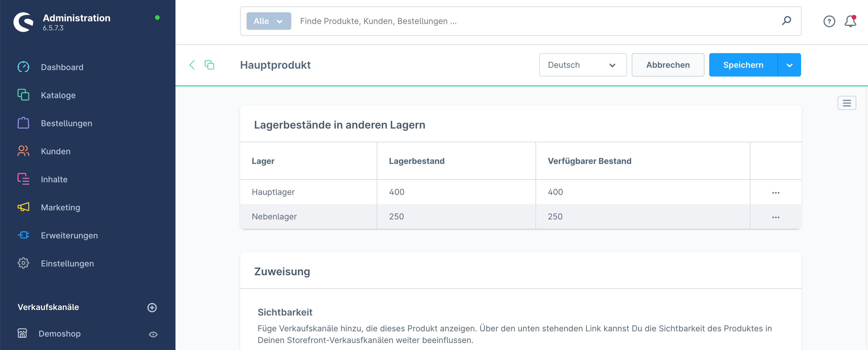Click the Shopware logo icon
The height and width of the screenshot is (350, 868).
(23, 22)
